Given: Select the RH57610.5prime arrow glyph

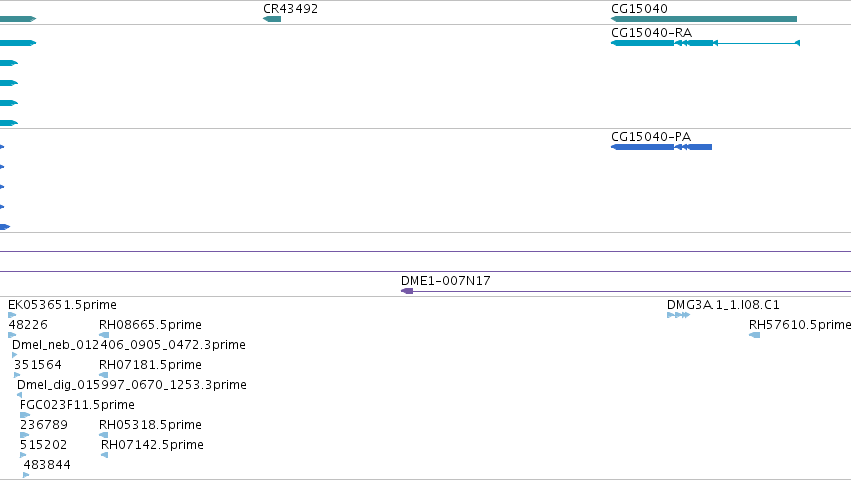Looking at the screenshot, I should pos(754,335).
